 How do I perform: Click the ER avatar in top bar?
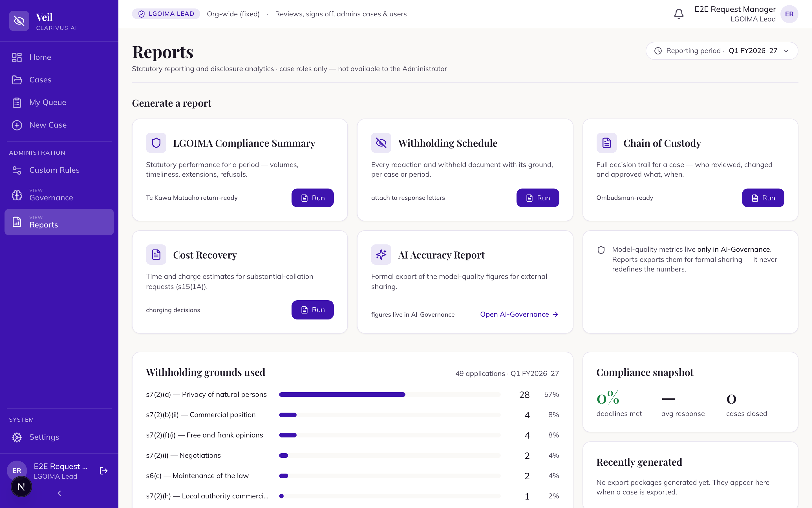tap(789, 14)
